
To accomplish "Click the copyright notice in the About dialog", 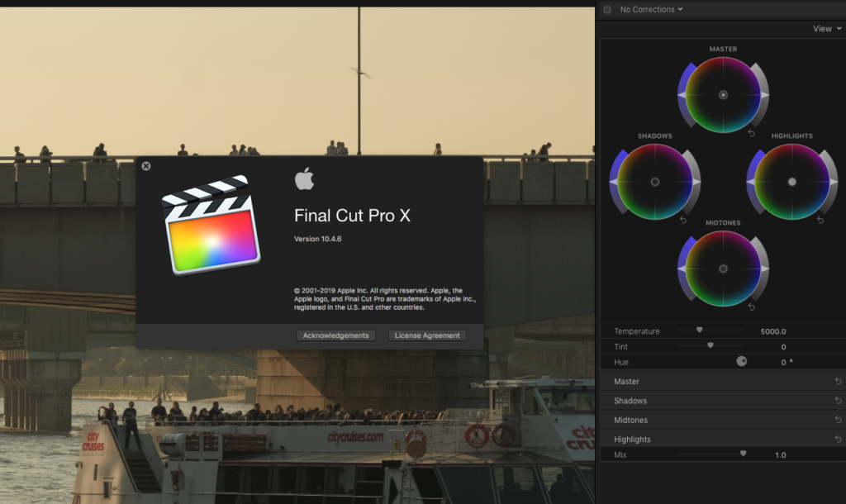I will coord(385,299).
